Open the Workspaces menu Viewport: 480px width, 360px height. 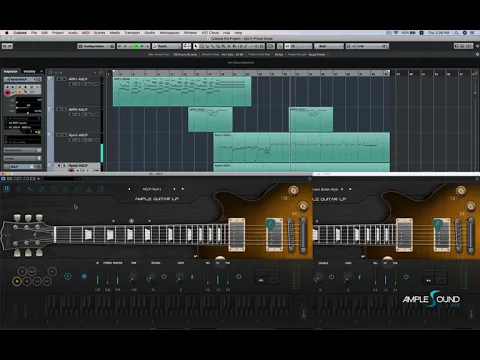coord(169,33)
